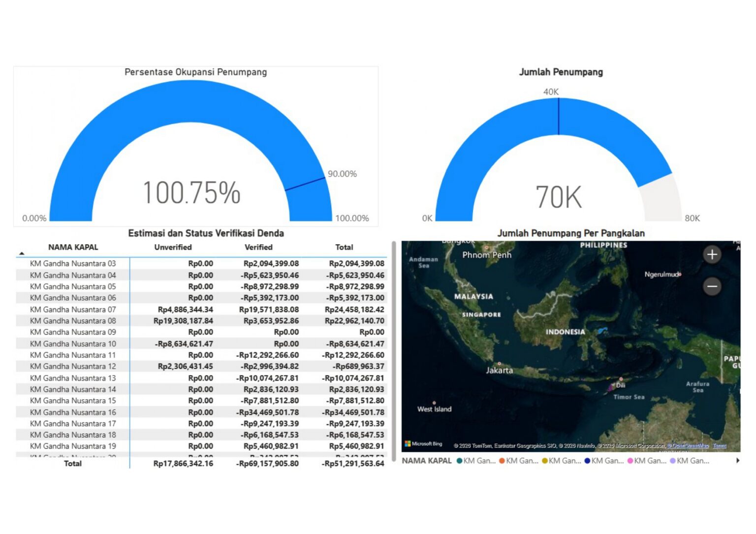Select the orange legend dot in map legend
The width and height of the screenshot is (756, 534).
click(502, 461)
